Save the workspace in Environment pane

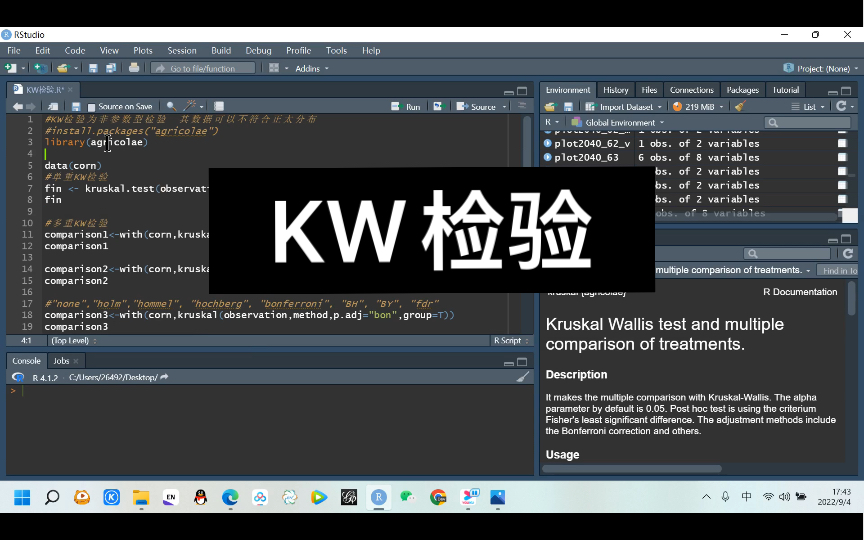pyautogui.click(x=568, y=106)
